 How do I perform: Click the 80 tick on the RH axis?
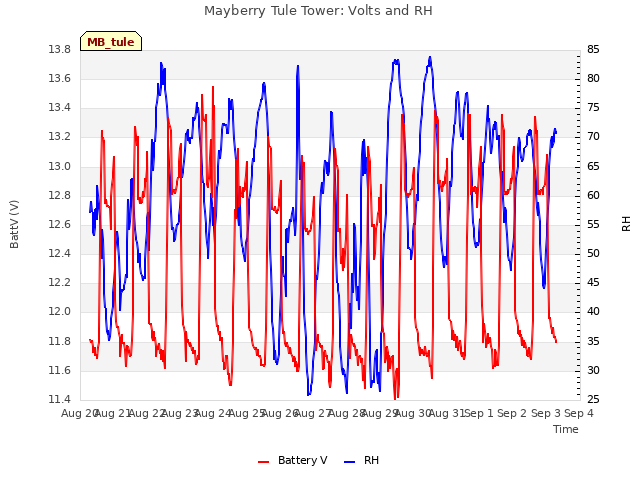pos(593,79)
